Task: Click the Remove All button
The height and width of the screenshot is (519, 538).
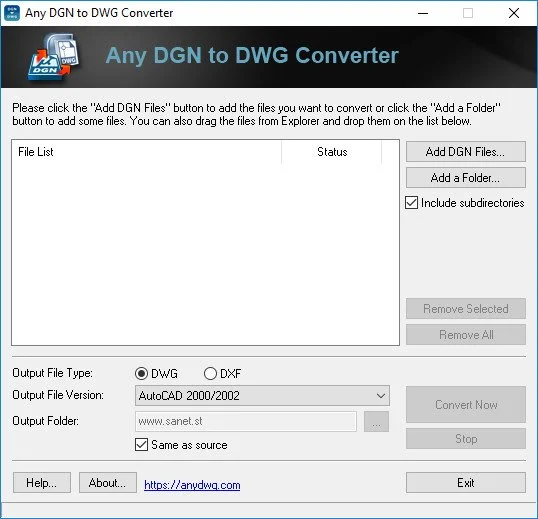Action: [x=466, y=335]
